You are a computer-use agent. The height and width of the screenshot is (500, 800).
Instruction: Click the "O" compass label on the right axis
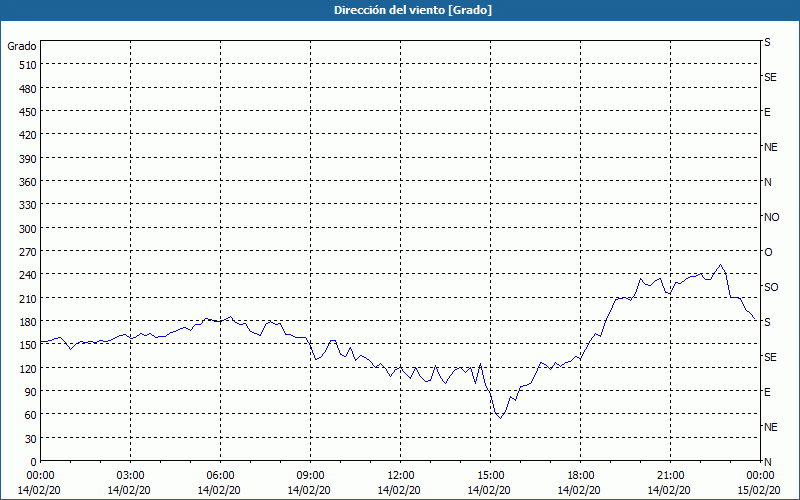[768, 252]
